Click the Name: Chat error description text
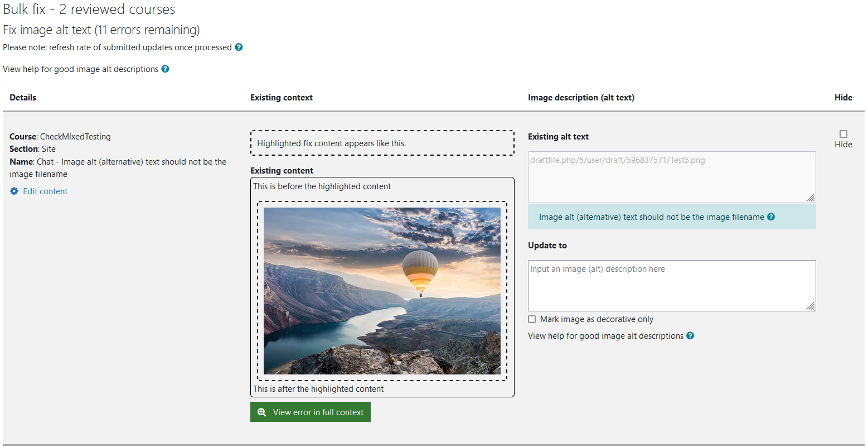The image size is (868, 447). 118,168
